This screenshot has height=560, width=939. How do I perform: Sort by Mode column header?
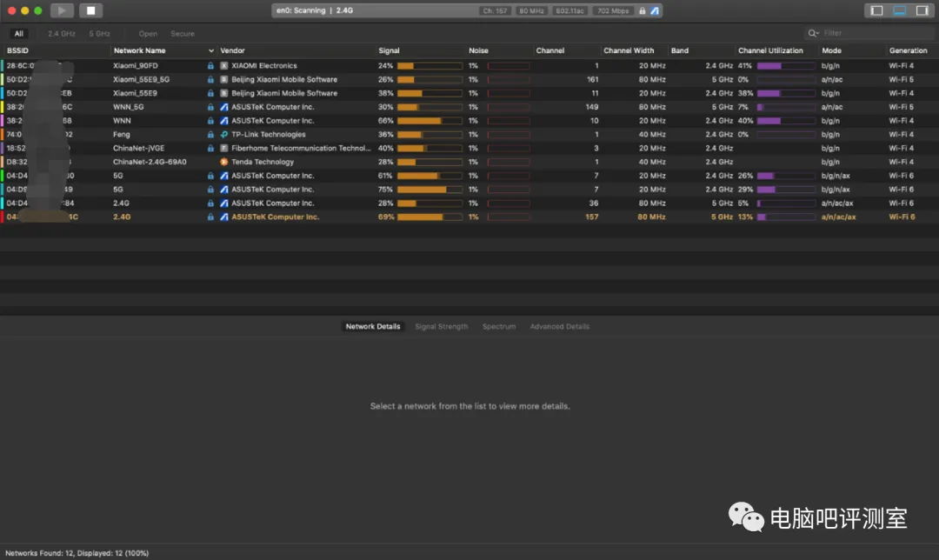click(x=832, y=51)
